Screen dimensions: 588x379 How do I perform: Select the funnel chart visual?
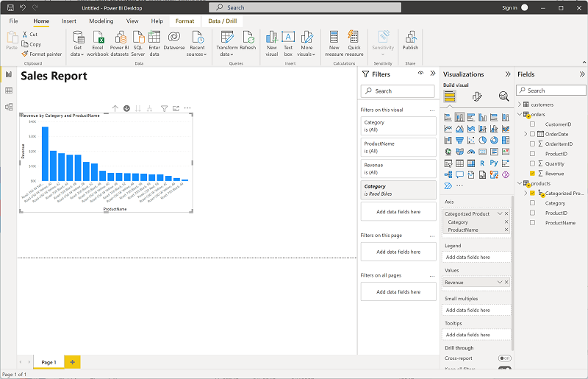459,141
